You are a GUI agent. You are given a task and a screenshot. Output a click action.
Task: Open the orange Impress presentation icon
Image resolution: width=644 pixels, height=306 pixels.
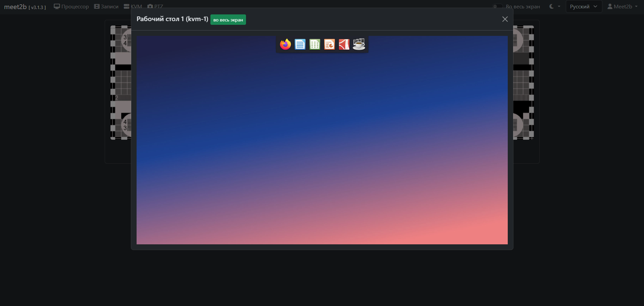(330, 44)
